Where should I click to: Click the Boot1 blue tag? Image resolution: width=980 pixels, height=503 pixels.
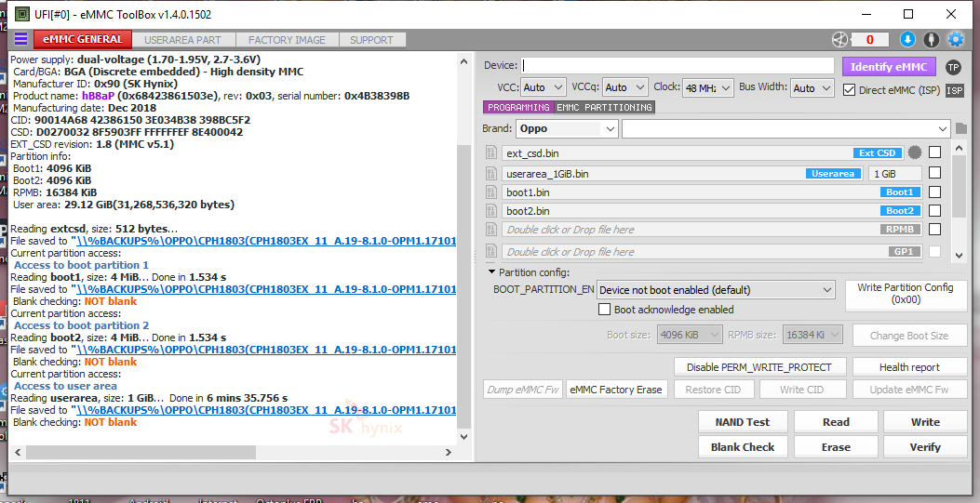(x=900, y=192)
